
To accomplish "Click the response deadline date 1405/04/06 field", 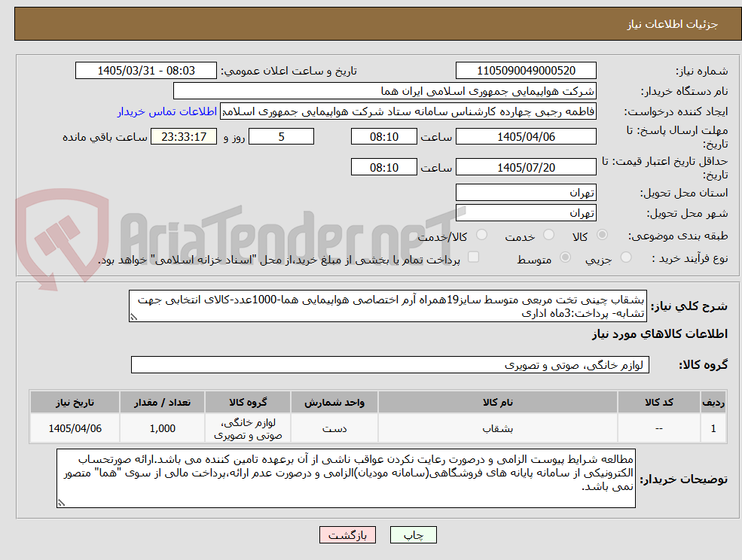I will [526, 137].
